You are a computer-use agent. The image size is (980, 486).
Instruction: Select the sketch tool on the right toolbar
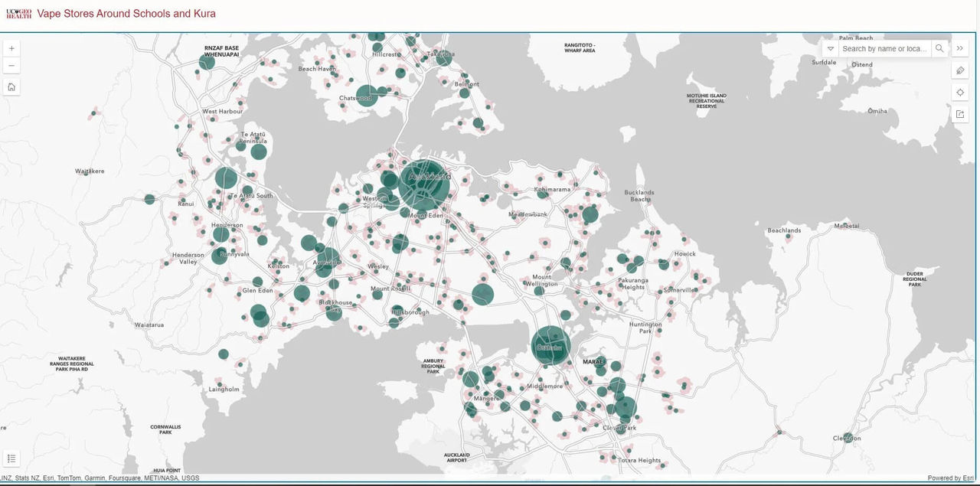click(x=960, y=70)
